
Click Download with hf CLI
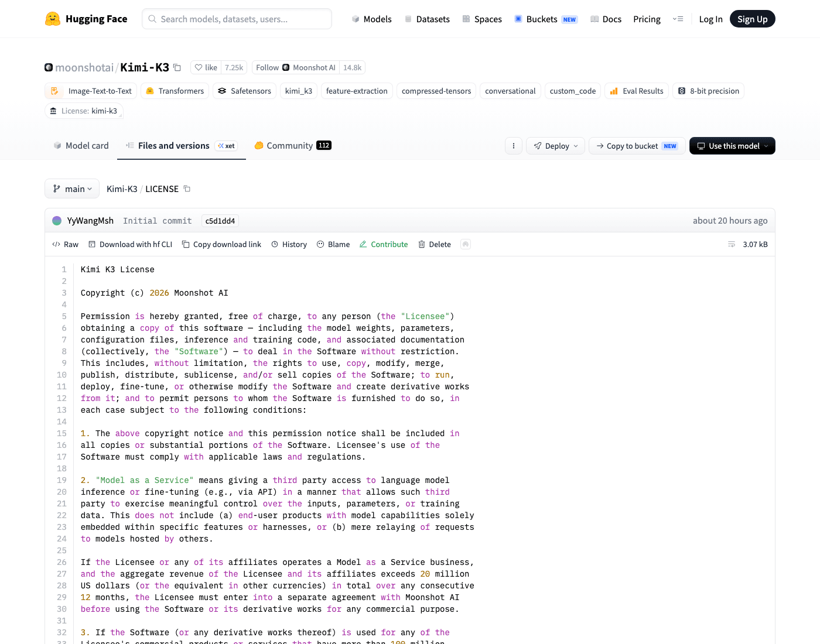coord(130,244)
